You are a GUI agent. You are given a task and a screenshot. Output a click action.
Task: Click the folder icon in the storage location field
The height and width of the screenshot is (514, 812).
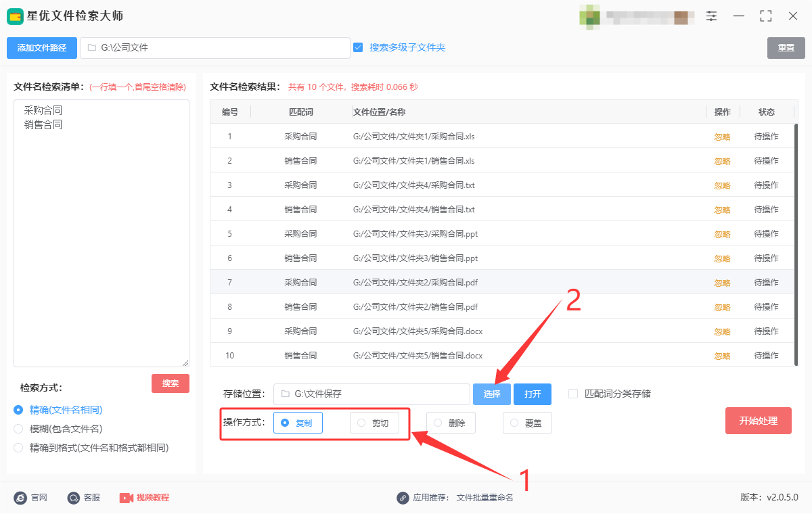coord(285,394)
